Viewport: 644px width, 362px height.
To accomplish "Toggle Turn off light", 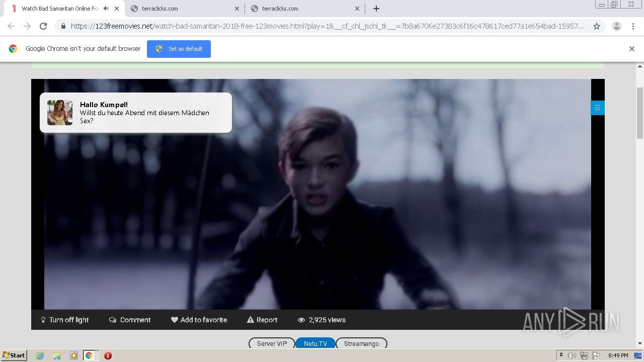I will [x=65, y=320].
